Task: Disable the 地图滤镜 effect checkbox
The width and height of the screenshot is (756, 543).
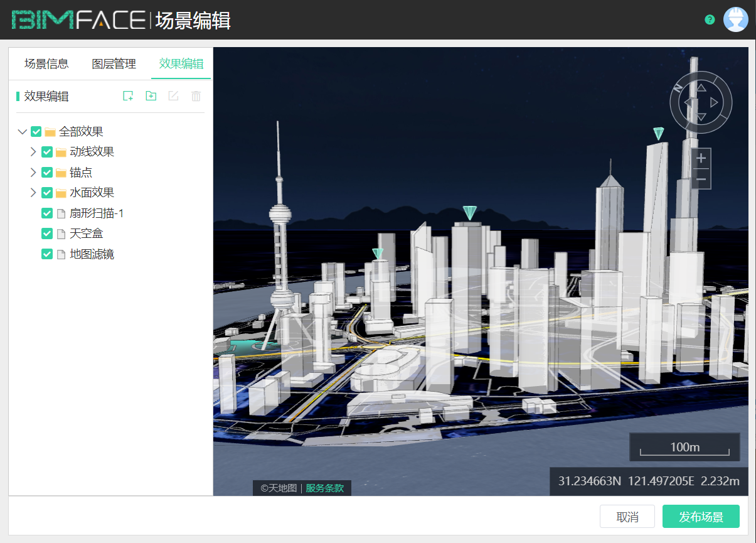Action: pos(46,254)
